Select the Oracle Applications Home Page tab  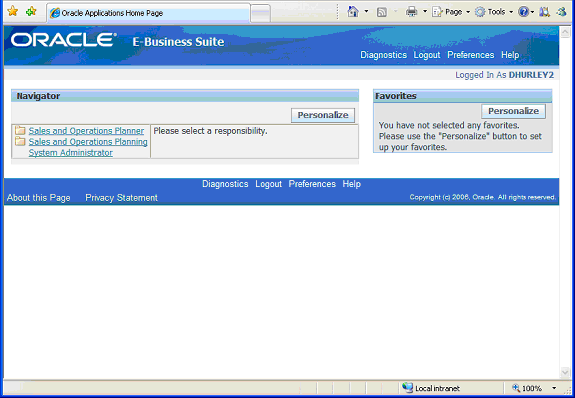[149, 13]
